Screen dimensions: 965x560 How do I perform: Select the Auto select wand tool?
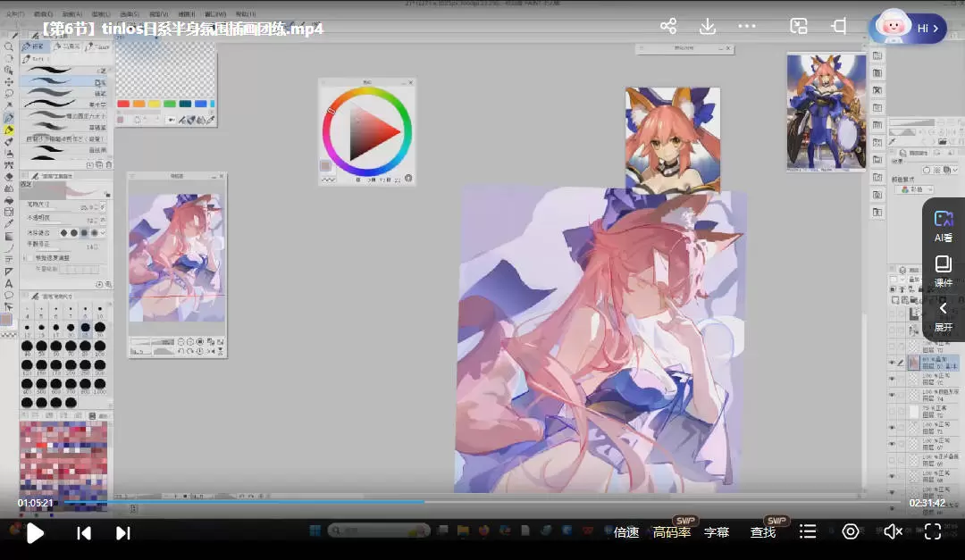9,105
